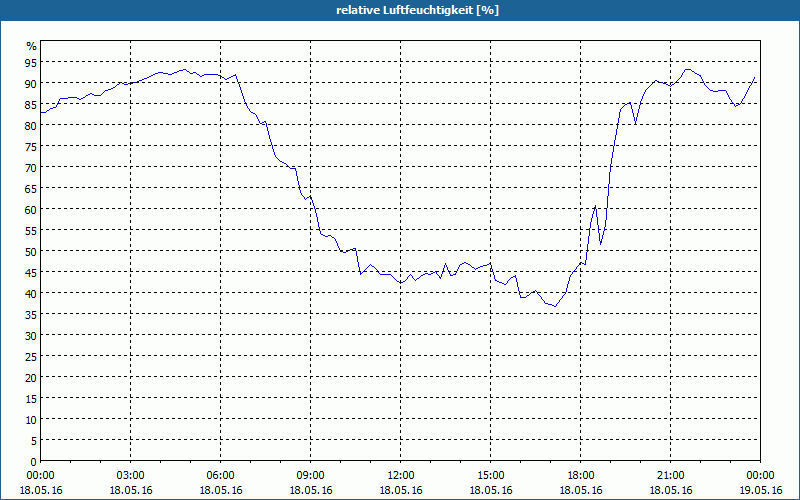Select the 55 y-axis label
This screenshot has width=800, height=500.
31,231
